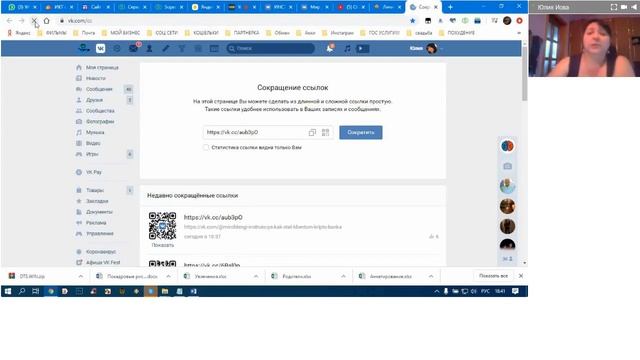The width and height of the screenshot is (640, 360).
Task: Click the camera icon in video call panel
Action: 624,7
